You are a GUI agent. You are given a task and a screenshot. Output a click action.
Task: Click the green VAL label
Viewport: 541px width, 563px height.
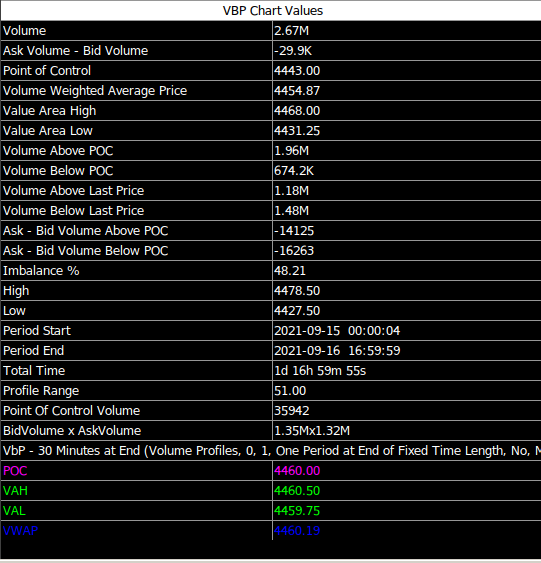click(14, 511)
